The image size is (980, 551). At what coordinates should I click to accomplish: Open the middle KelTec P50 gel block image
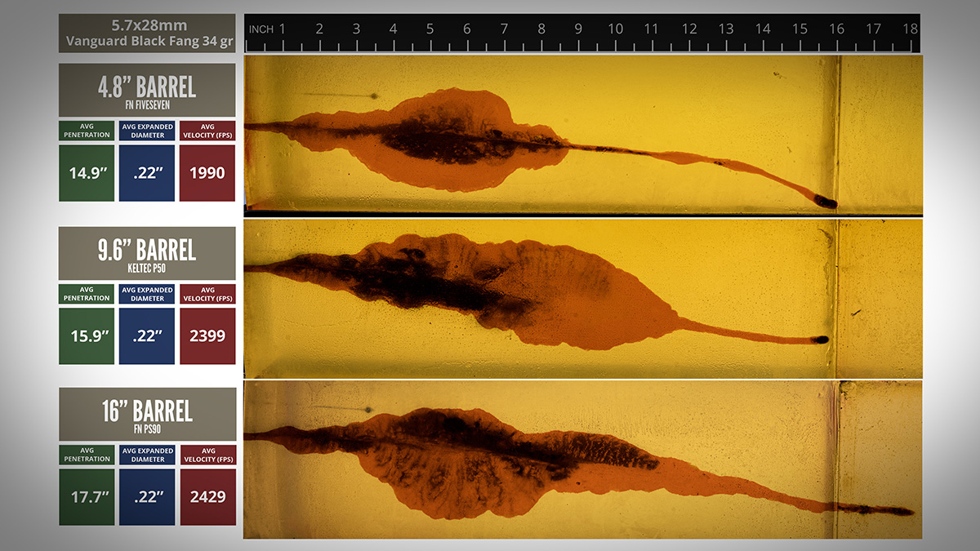pyautogui.click(x=583, y=298)
